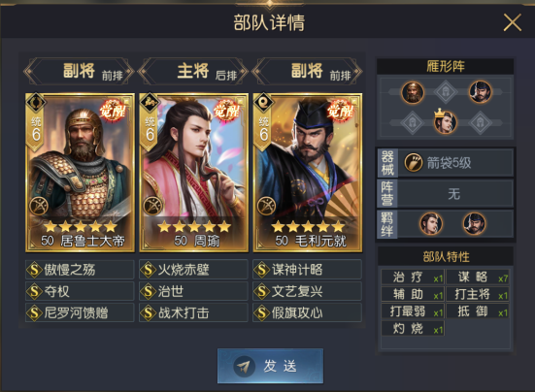Click the 谋略 x7 troop trait
The width and height of the screenshot is (535, 392).
478,278
